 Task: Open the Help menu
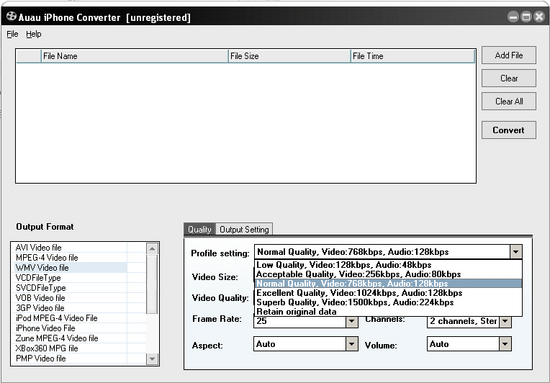33,34
